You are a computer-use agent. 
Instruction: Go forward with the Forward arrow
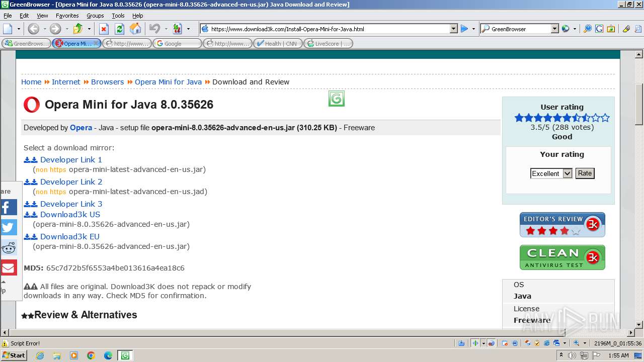(x=55, y=29)
